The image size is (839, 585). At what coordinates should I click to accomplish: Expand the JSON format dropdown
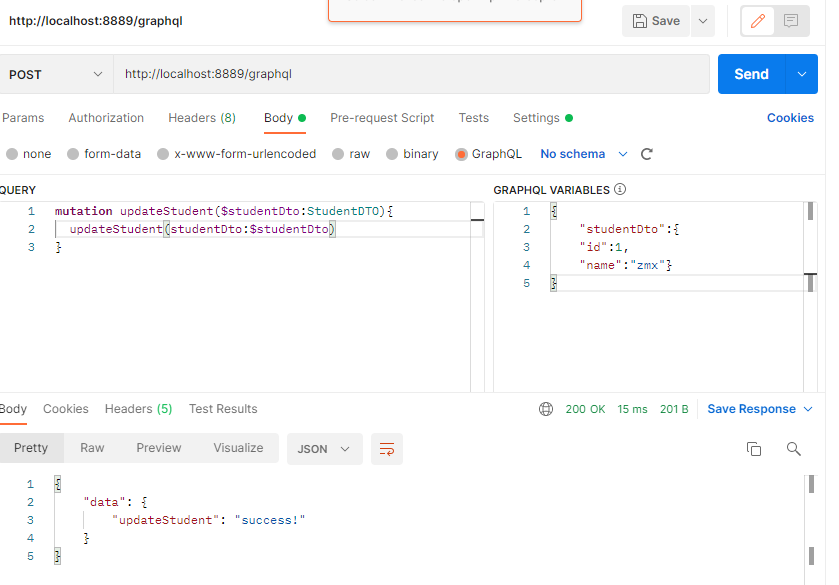(x=324, y=449)
